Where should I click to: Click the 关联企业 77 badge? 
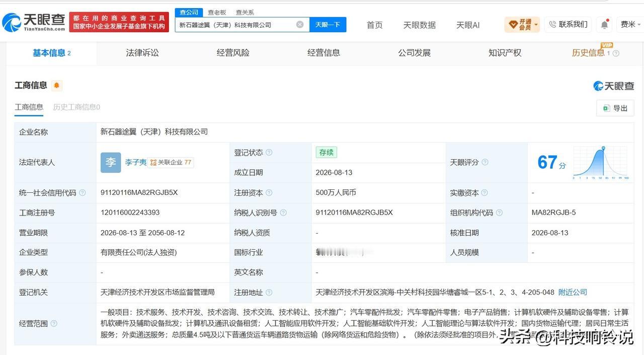point(171,163)
